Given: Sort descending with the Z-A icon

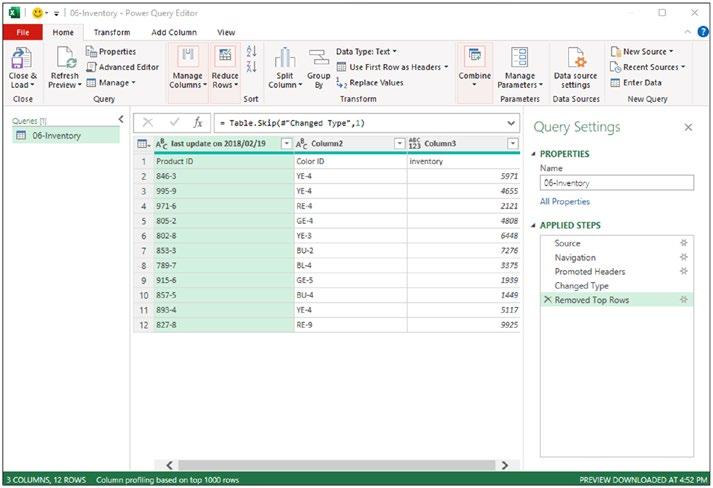Looking at the screenshot, I should pos(251,66).
